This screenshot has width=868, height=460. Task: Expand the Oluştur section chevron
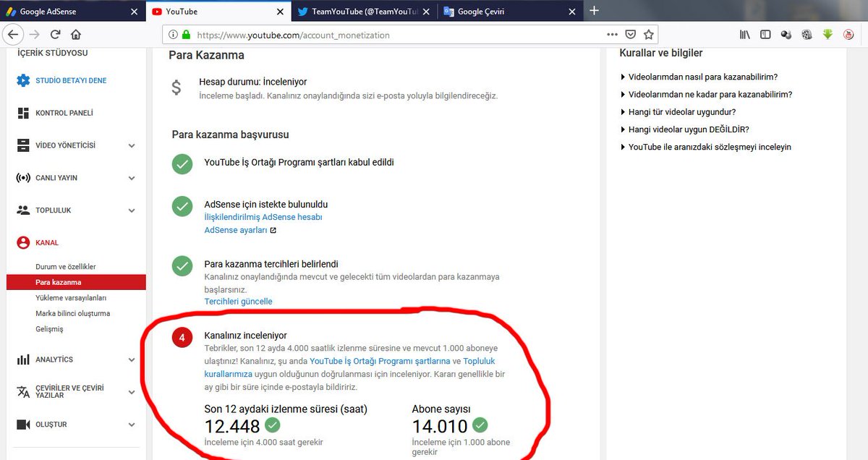[x=132, y=425]
